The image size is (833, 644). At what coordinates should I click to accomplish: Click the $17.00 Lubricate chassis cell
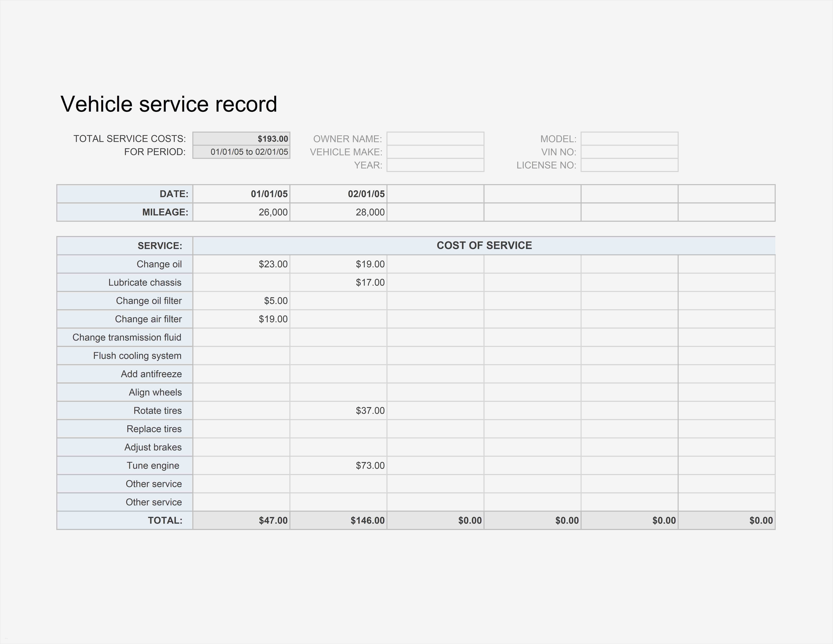point(338,282)
